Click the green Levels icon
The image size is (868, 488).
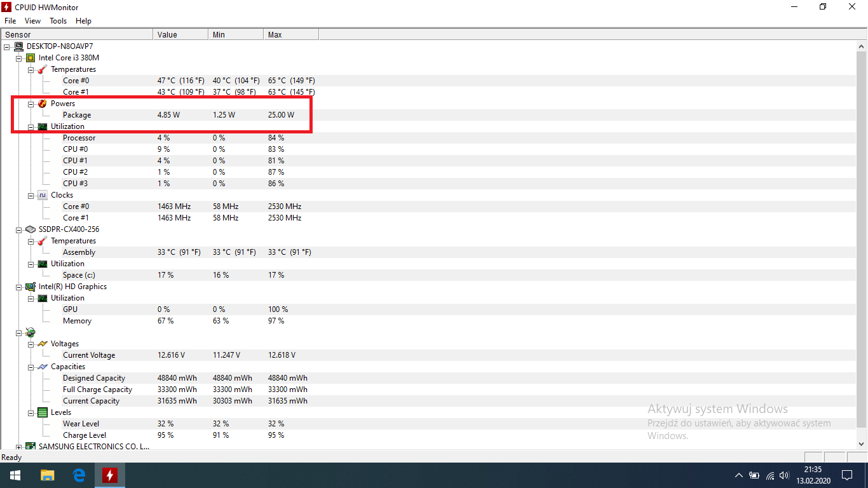click(42, 412)
